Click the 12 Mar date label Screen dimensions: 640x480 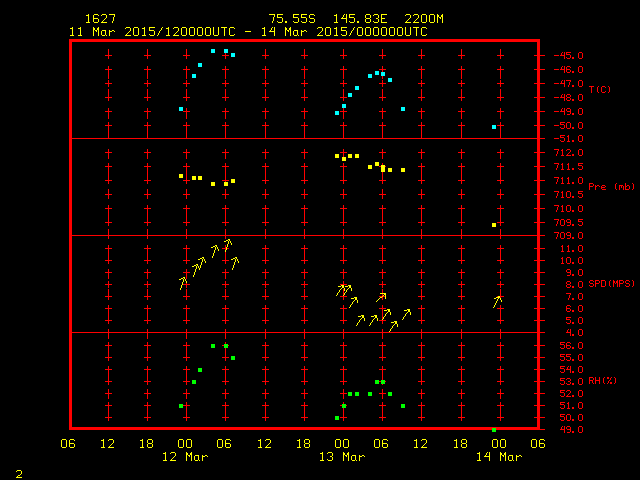(185, 457)
